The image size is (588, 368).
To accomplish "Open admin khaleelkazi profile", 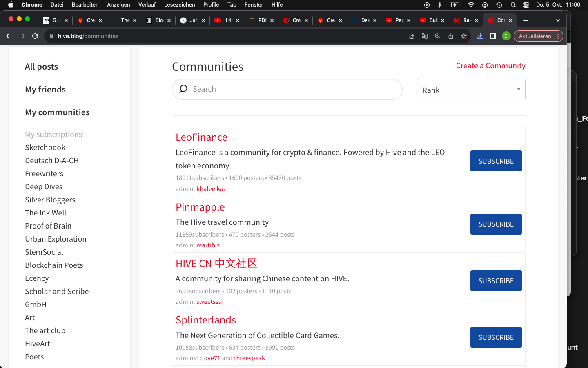I will [212, 189].
